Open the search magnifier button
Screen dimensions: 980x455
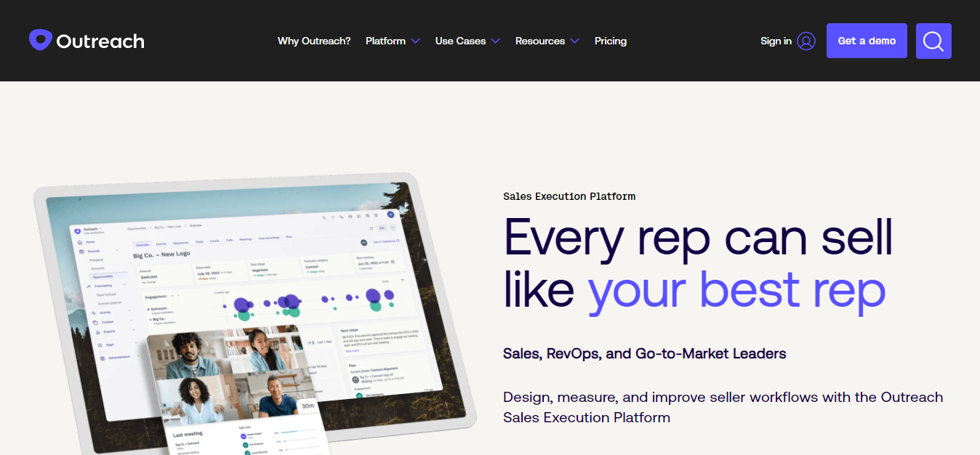tap(933, 41)
